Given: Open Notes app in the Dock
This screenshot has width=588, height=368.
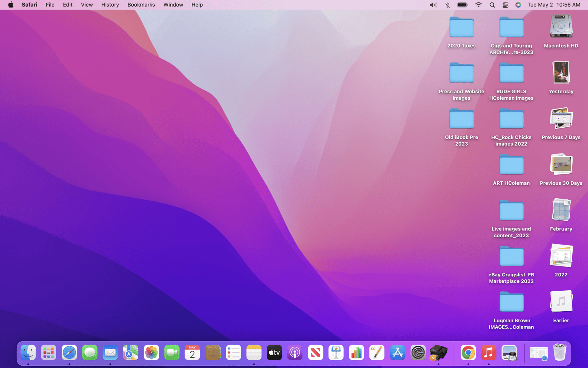Looking at the screenshot, I should coord(254,353).
